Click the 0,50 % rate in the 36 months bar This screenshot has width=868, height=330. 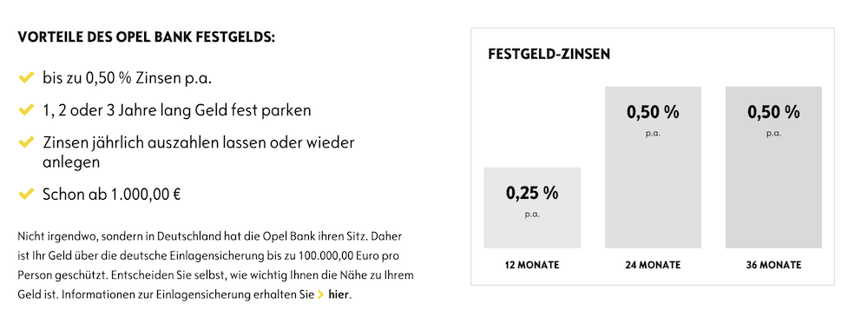(773, 112)
